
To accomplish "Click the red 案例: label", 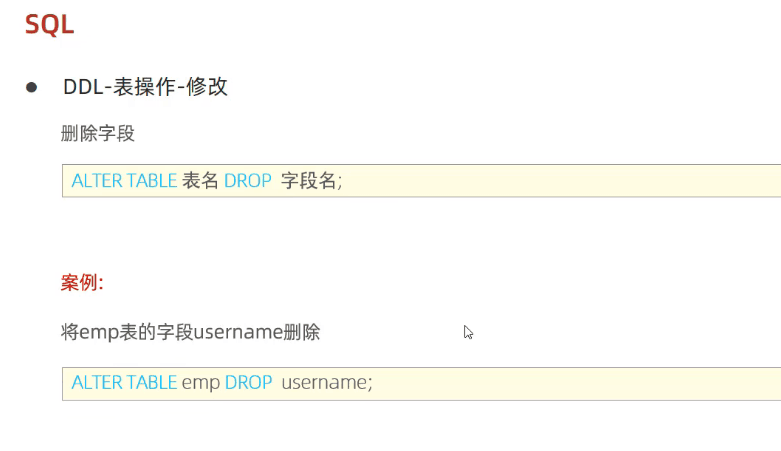I will [x=82, y=283].
